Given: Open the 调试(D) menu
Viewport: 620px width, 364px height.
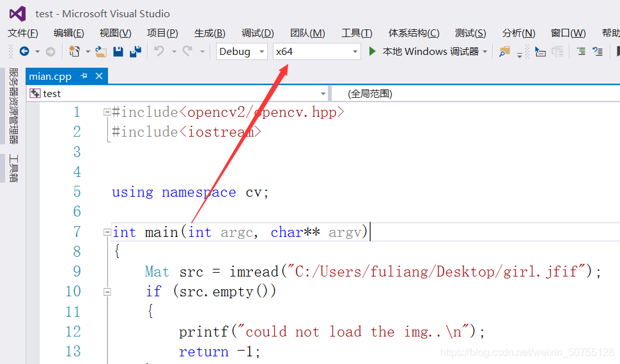Looking at the screenshot, I should click(258, 33).
